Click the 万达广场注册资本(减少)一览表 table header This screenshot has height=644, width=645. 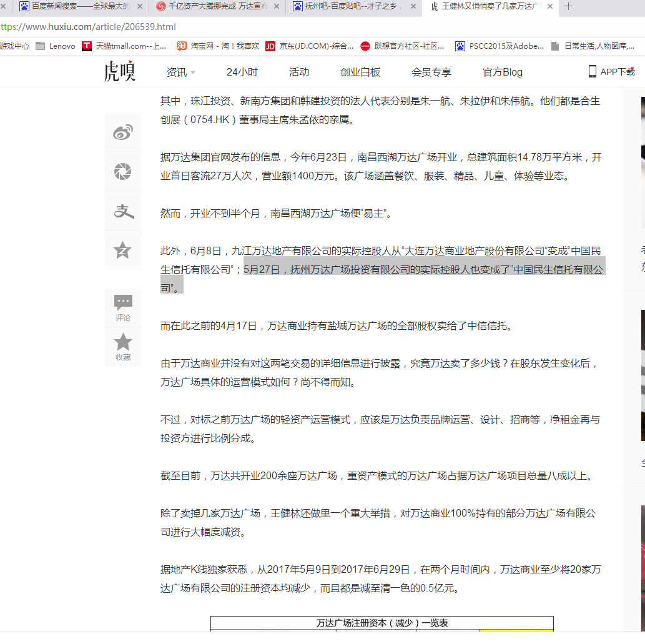click(x=382, y=623)
